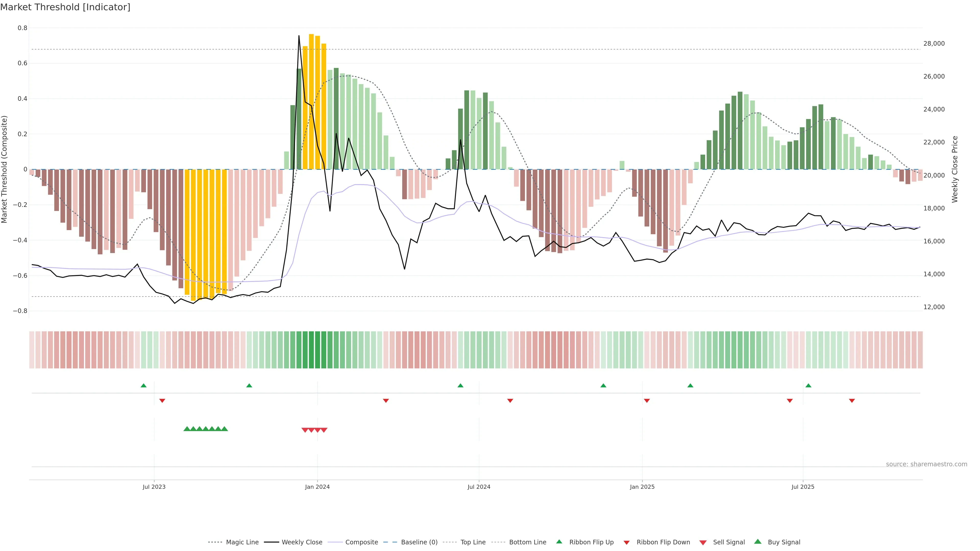The image size is (980, 551).
Task: Hide the Composite line via the legend
Action: tap(361, 542)
